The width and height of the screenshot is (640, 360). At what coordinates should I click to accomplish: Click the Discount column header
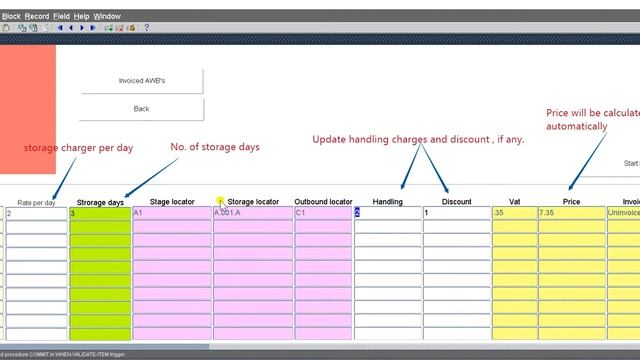point(456,202)
